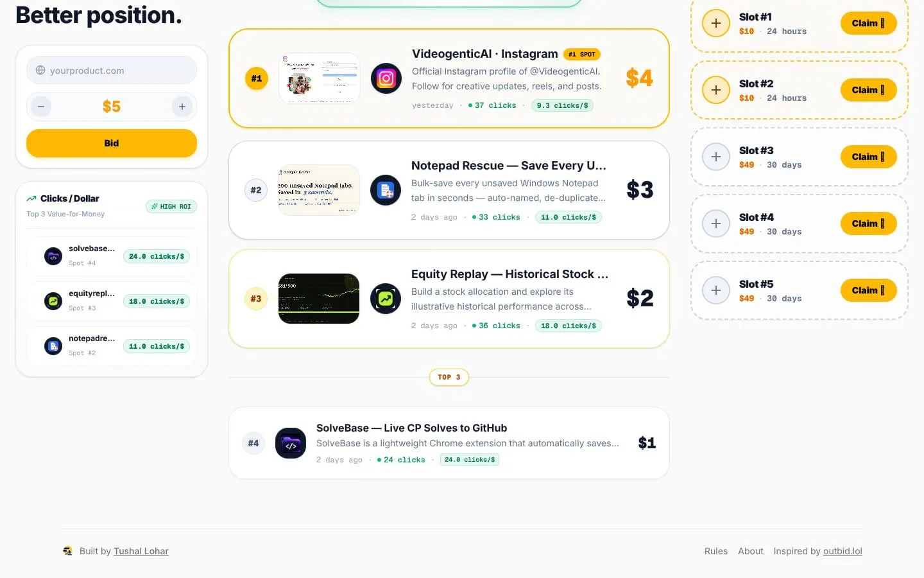Claim Slot #2 for 24 hours
924x578 pixels.
[x=868, y=90]
